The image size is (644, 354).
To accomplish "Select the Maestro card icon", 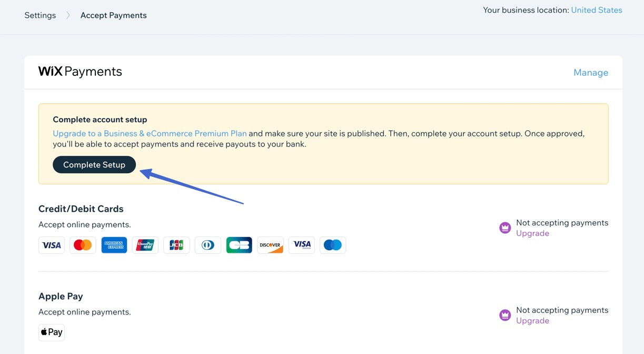I will click(x=333, y=244).
